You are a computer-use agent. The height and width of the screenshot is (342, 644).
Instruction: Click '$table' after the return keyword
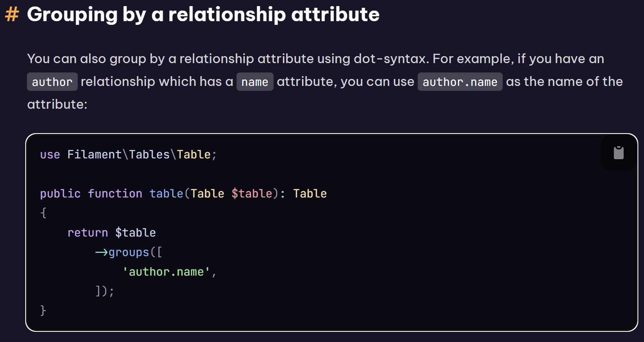[135, 232]
